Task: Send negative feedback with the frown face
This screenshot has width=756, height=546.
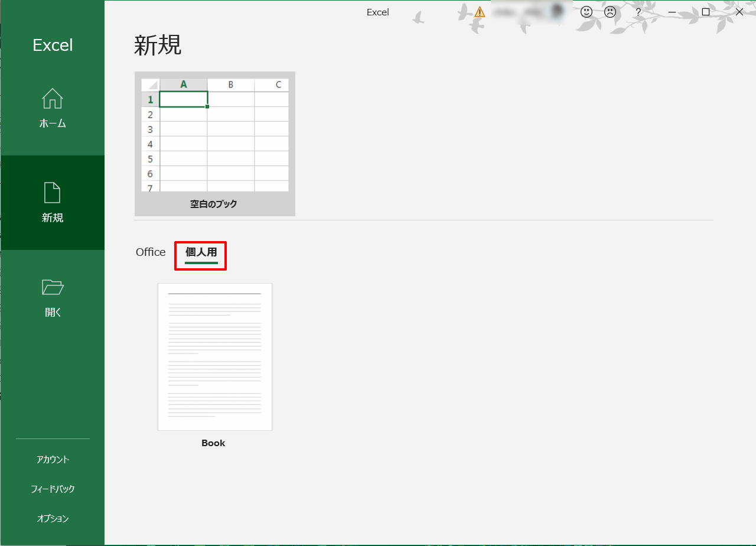Action: click(x=610, y=12)
